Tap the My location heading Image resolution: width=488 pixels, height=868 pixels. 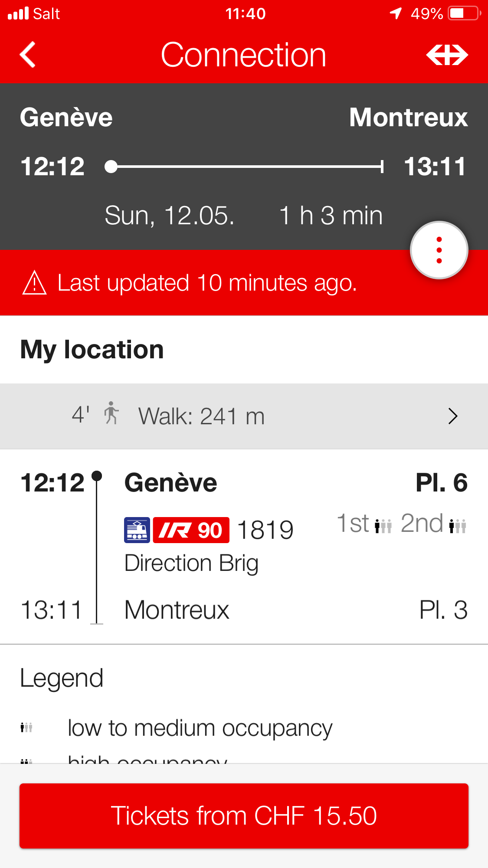(x=92, y=350)
